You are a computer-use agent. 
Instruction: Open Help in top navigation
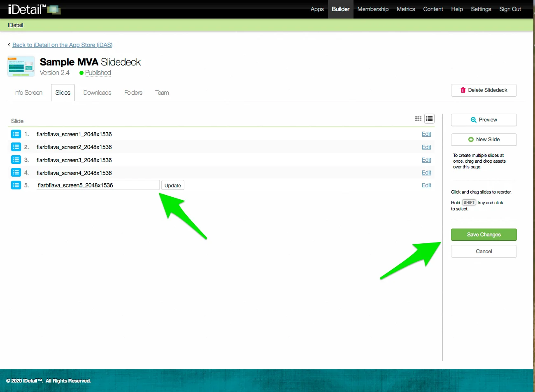tap(457, 9)
